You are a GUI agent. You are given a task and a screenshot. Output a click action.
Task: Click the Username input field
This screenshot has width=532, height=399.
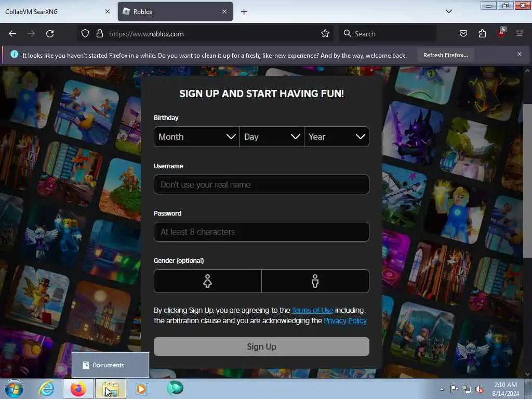tap(261, 184)
